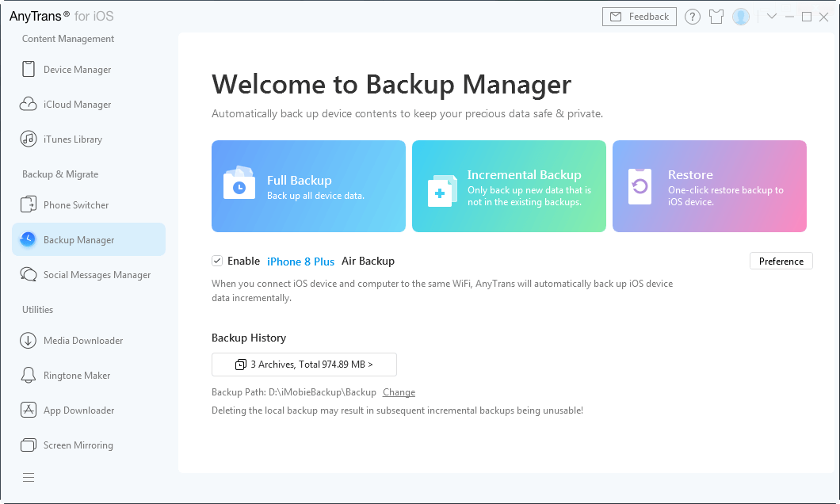This screenshot has height=504, width=840.
Task: Click the iPhone 8 Plus device link
Action: coord(300,262)
